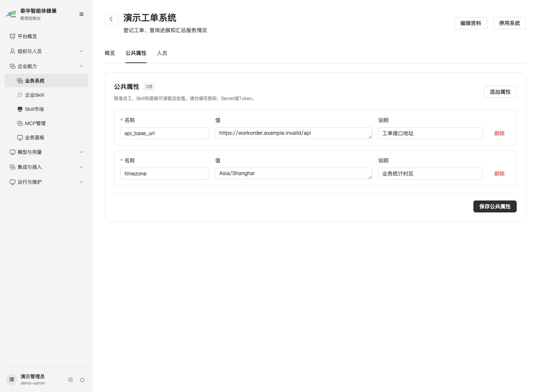Click the 平台概览 sidebar icon
The image size is (538, 392).
pyautogui.click(x=12, y=36)
